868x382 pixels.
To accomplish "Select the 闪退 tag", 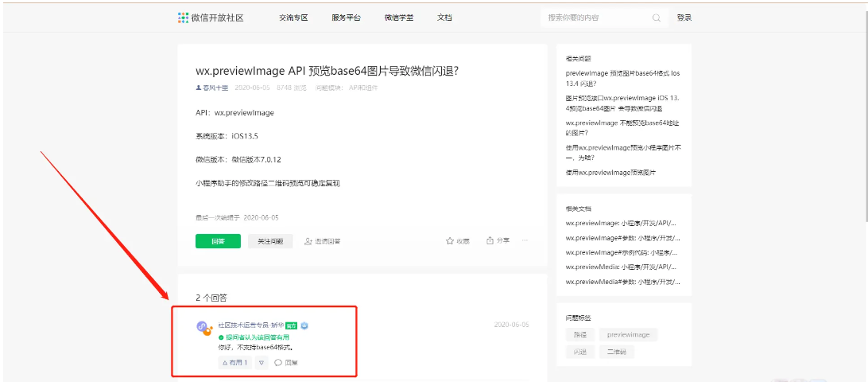I will tap(579, 352).
